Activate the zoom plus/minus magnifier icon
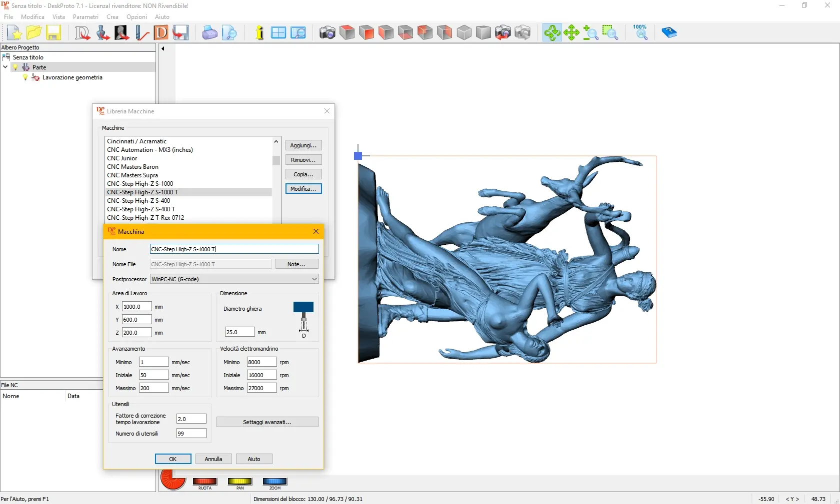This screenshot has width=840, height=504. coord(591,32)
